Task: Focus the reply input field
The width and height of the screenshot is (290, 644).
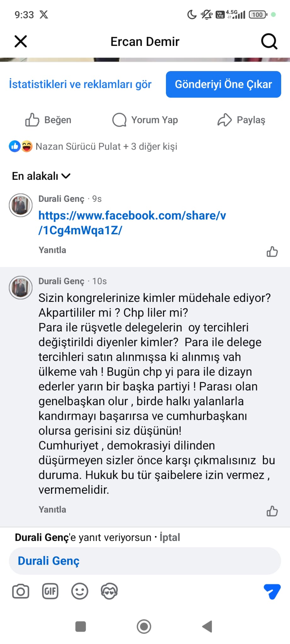Action: (145, 561)
